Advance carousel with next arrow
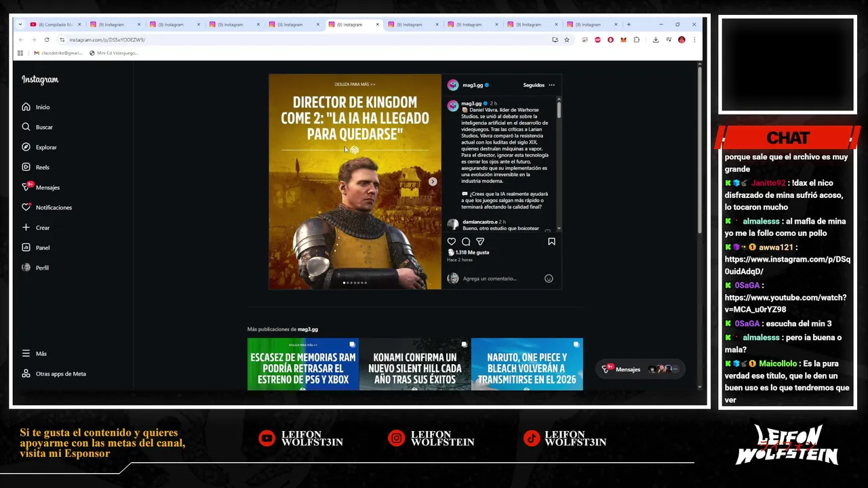The width and height of the screenshot is (868, 488). point(433,182)
